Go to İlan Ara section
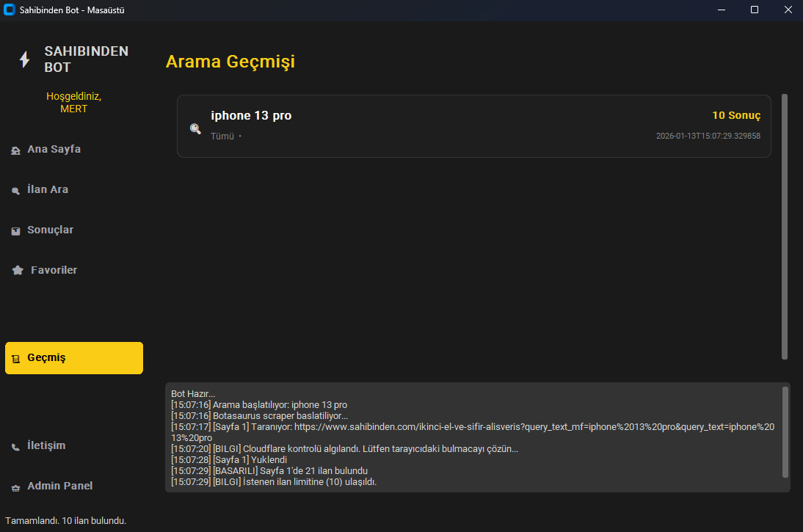 click(73, 189)
